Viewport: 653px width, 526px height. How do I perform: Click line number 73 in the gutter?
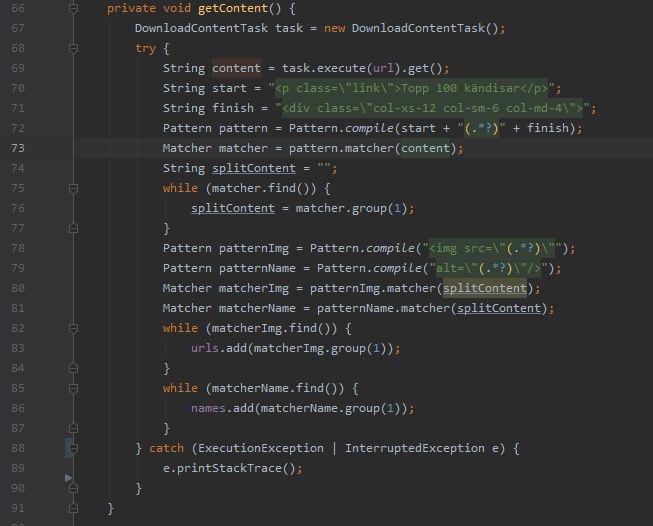18,148
